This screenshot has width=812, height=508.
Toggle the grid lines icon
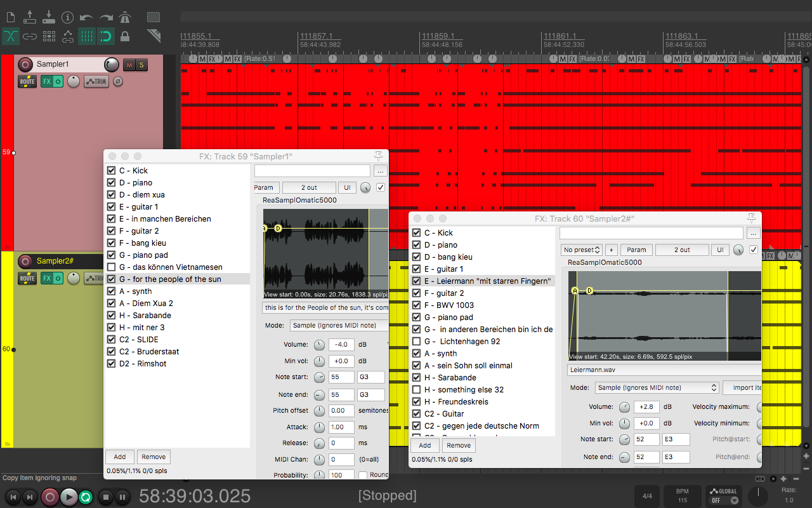[x=86, y=36]
